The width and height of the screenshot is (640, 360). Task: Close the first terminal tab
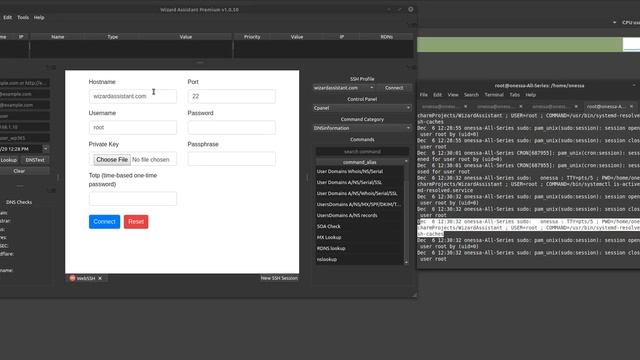pyautogui.click(x=466, y=107)
